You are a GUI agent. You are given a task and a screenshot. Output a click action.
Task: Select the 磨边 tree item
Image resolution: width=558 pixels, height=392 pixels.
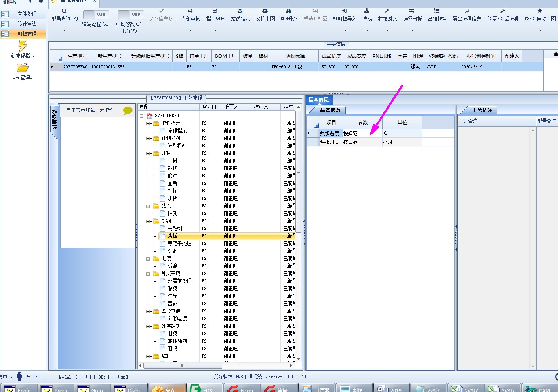tap(172, 176)
